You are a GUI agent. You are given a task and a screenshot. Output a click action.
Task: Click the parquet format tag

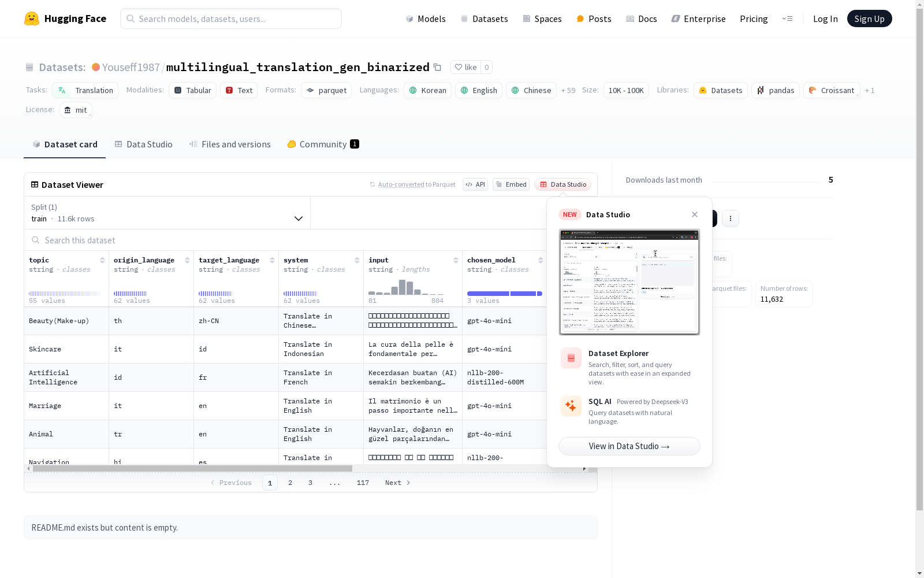pyautogui.click(x=326, y=90)
